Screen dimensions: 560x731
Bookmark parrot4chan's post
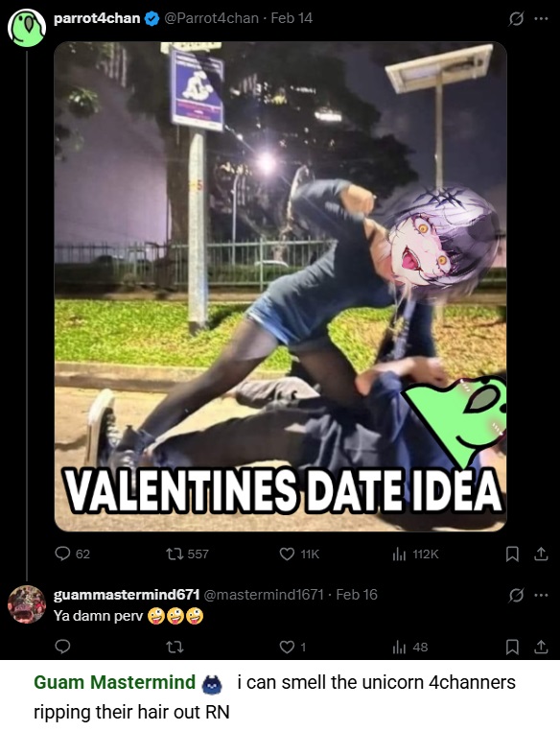[512, 554]
